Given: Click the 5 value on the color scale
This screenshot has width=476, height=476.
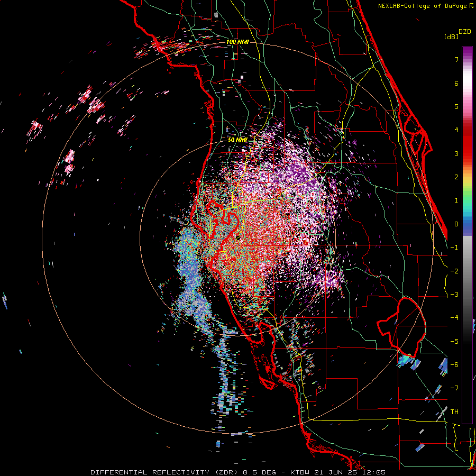Looking at the screenshot, I should pos(456,106).
